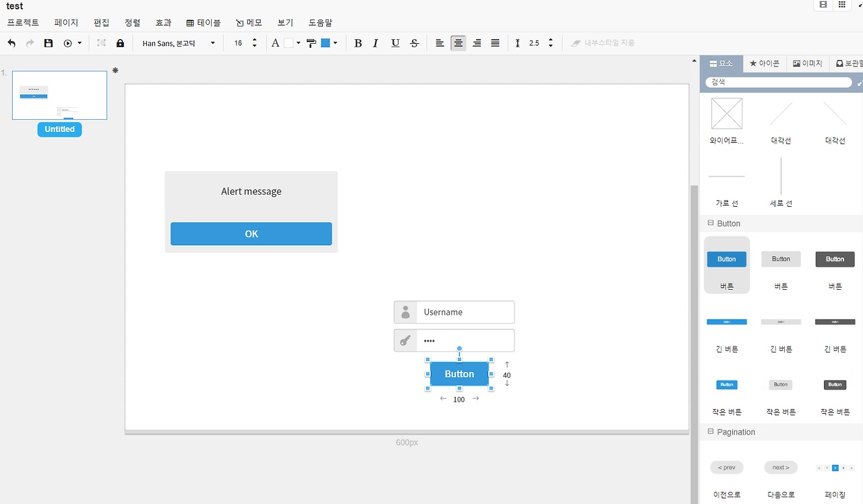The width and height of the screenshot is (863, 504).
Task: Click the 내부스타일 지움 clear style button
Action: pos(603,43)
